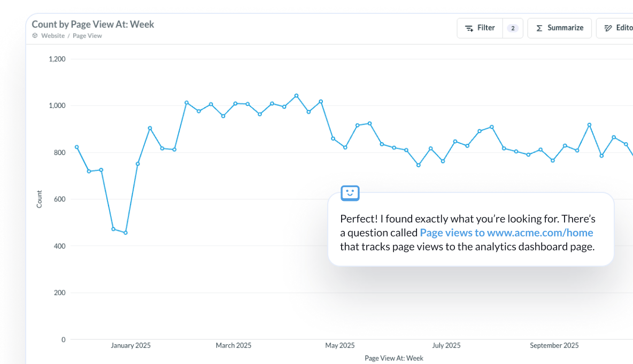This screenshot has width=633, height=364.
Task: Open the Page views to www.acme.com/home link
Action: [506, 233]
